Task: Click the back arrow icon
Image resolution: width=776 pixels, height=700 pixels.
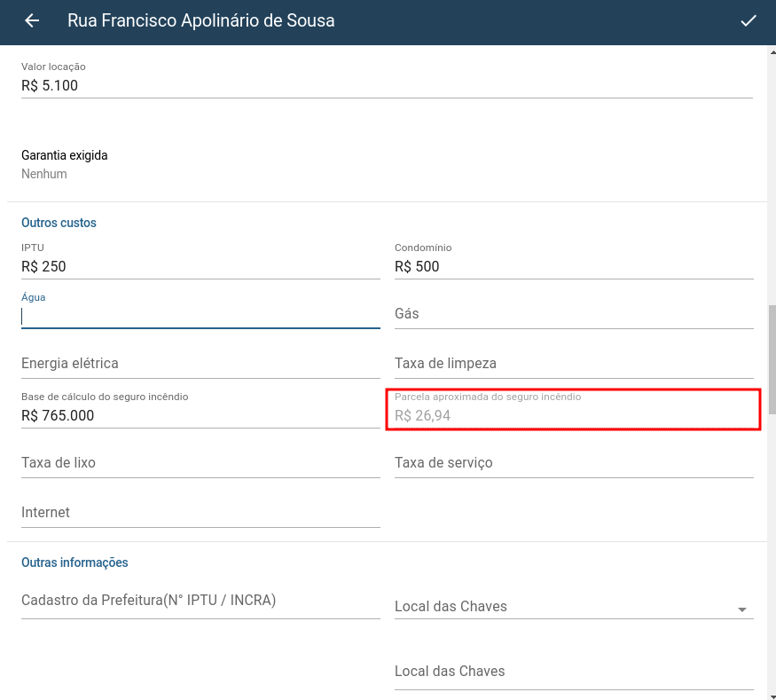Action: 32,20
